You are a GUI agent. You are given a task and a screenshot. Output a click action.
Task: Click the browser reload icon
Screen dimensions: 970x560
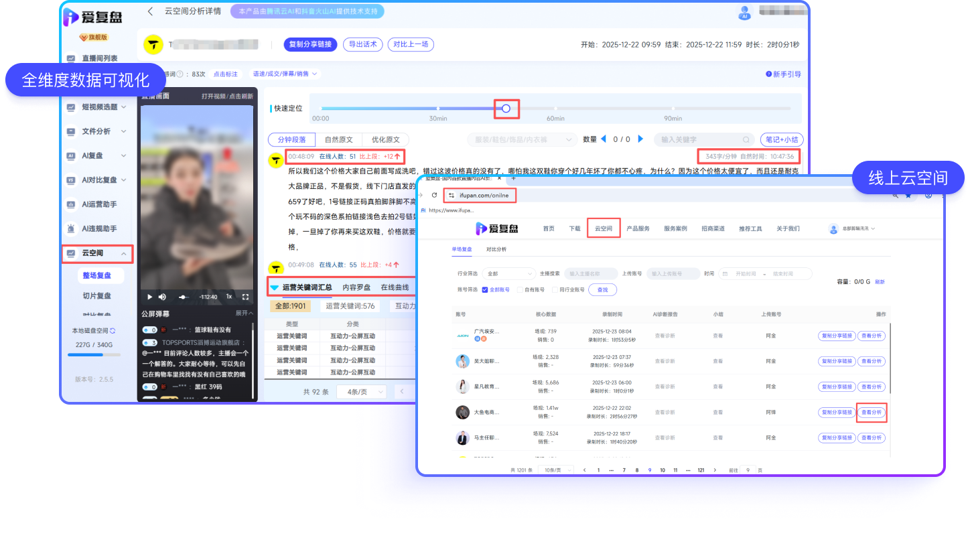point(434,196)
